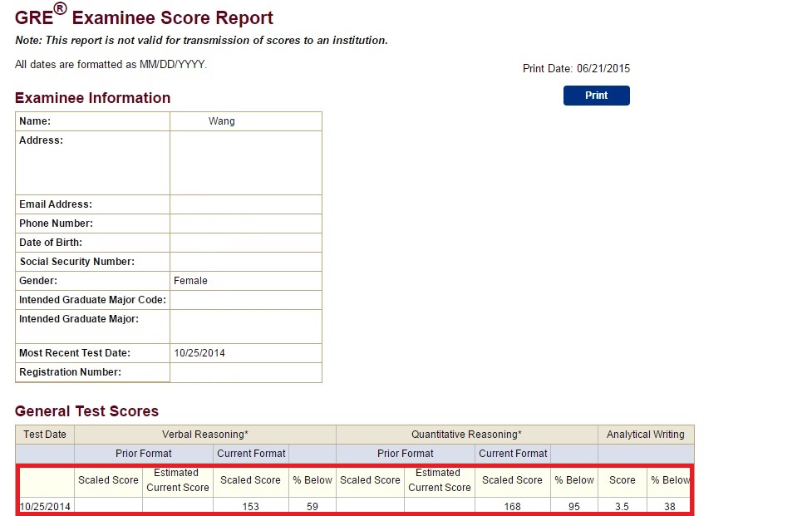Click Current Format under Verbal Reasoning
Viewport: 812px width, 516px height.
[x=251, y=454]
